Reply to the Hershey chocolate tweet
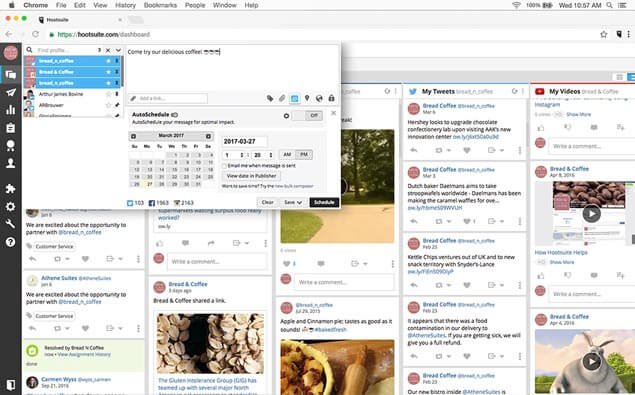Viewport: 635px width, 395px height. pyautogui.click(x=413, y=150)
